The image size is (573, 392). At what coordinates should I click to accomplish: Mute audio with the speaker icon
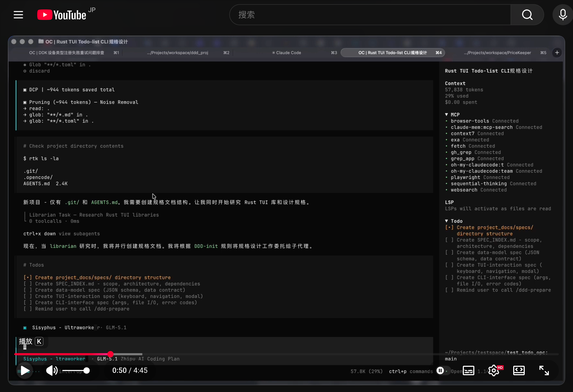click(52, 370)
